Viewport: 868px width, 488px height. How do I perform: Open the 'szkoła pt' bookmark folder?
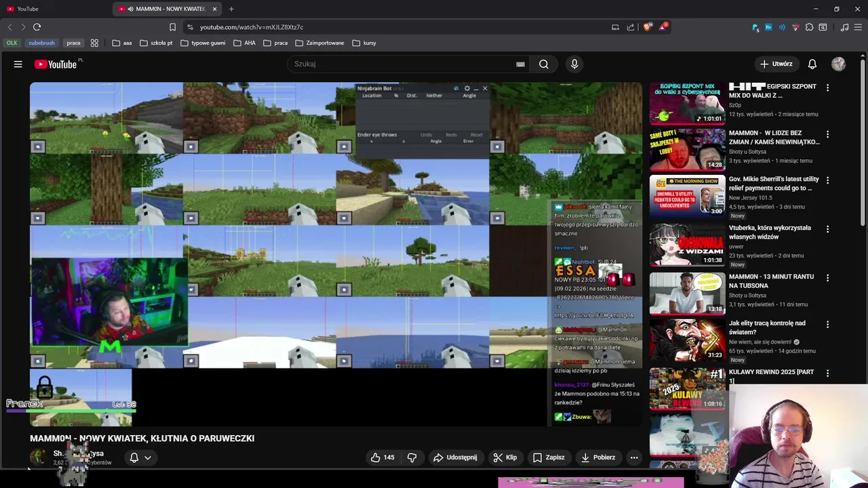[x=156, y=43]
